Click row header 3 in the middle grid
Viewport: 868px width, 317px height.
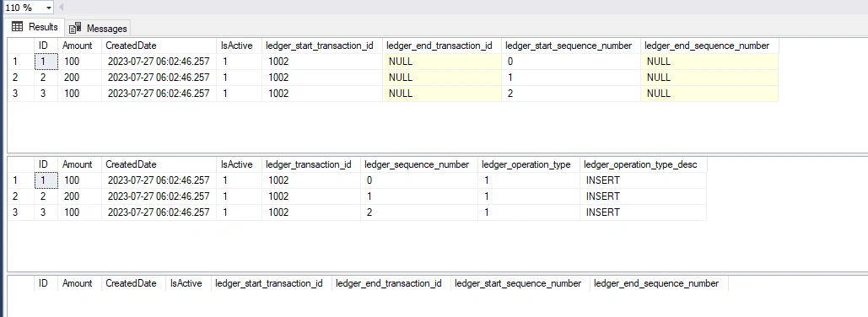(x=20, y=212)
